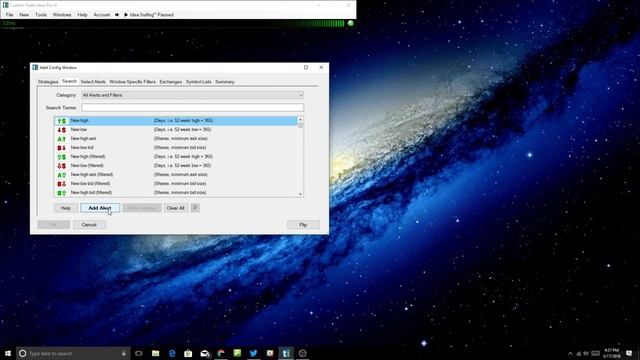Open the New menu

[x=24, y=15]
